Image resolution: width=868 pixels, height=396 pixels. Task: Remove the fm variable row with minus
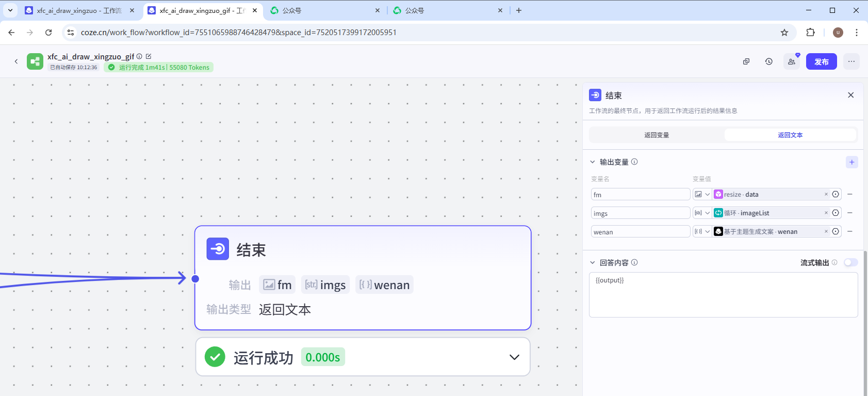850,194
